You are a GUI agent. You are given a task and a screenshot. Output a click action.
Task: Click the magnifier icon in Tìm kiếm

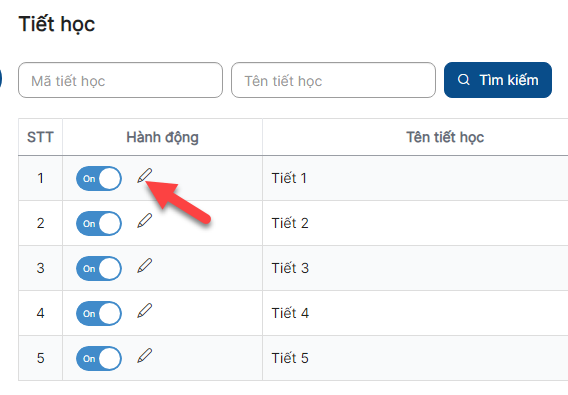(463, 80)
